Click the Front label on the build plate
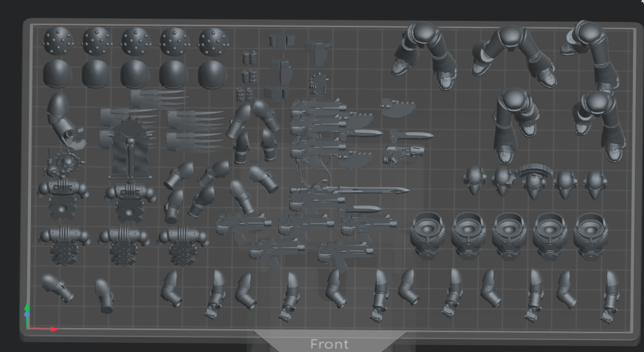This screenshot has height=352, width=644. pyautogui.click(x=329, y=344)
